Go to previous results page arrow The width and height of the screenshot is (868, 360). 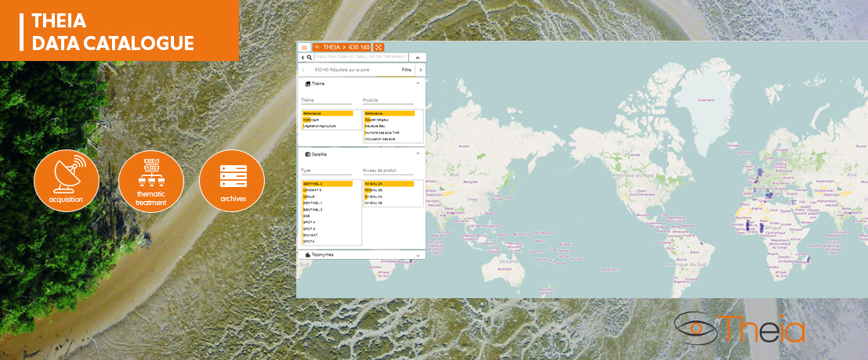pyautogui.click(x=303, y=70)
